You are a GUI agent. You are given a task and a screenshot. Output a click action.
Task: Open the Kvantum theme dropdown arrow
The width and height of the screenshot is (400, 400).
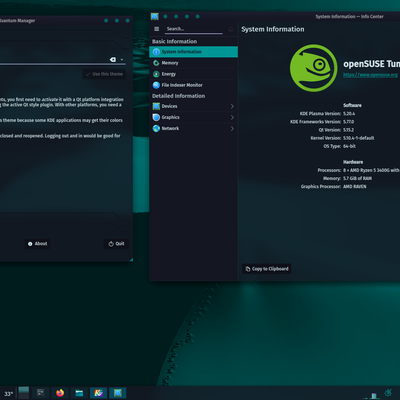[x=122, y=59]
